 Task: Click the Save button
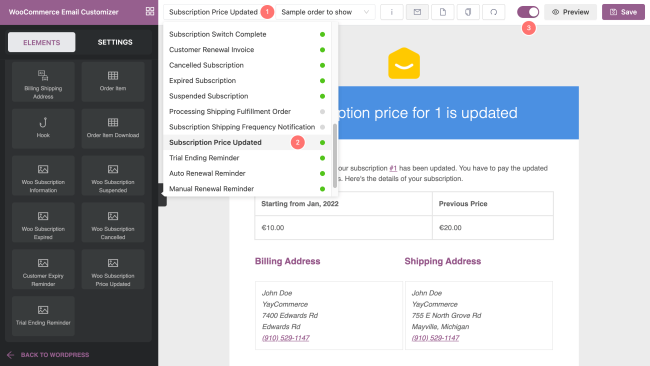(x=623, y=12)
